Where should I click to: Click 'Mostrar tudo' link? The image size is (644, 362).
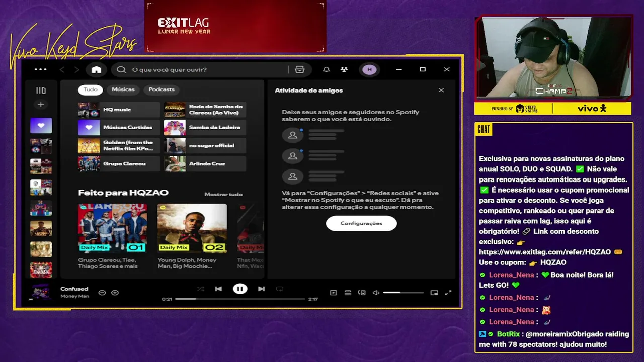coord(223,194)
